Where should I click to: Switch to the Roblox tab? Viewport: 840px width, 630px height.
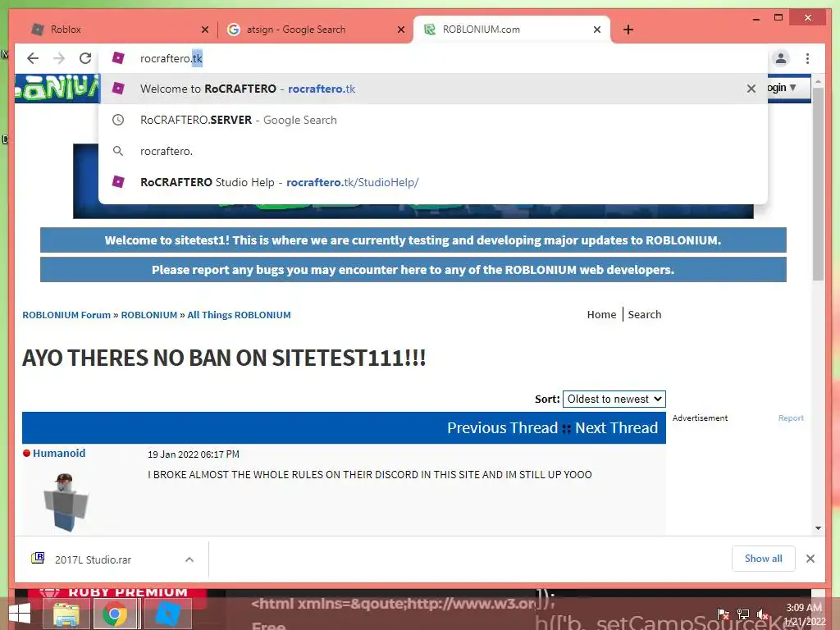(x=118, y=30)
